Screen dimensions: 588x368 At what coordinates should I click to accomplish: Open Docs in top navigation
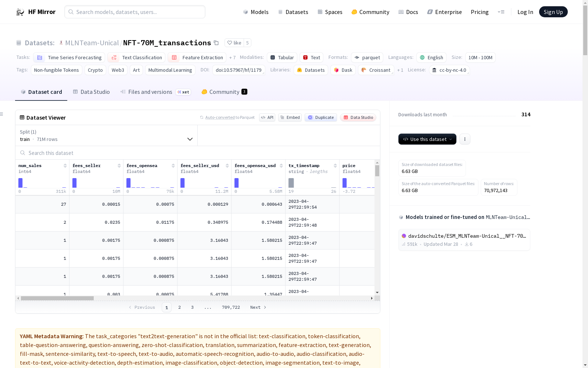point(408,12)
